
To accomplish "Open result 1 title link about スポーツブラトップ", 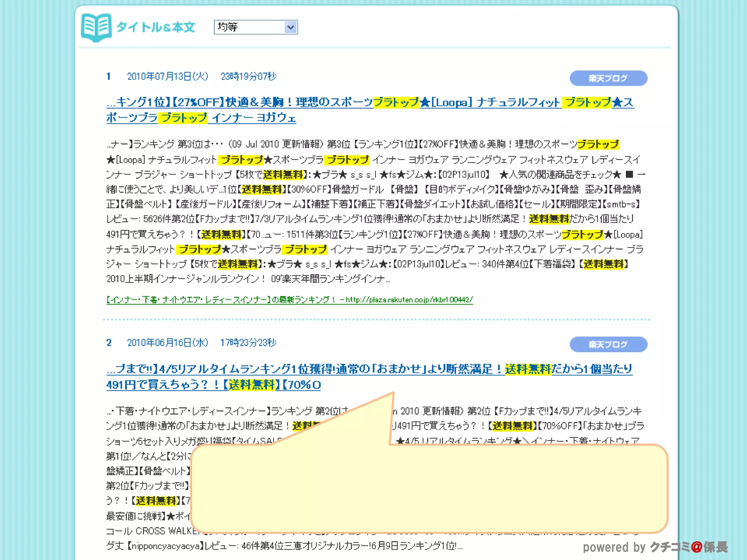I will [x=370, y=110].
